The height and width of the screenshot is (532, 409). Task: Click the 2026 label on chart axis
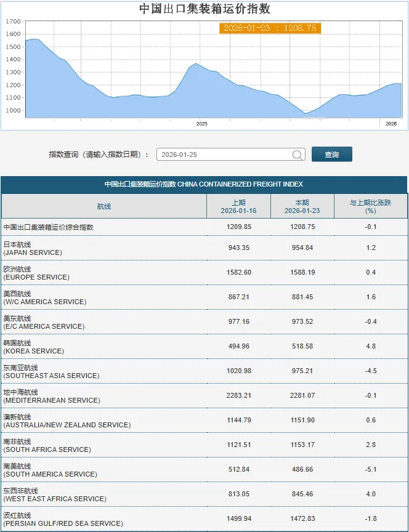[x=391, y=124]
